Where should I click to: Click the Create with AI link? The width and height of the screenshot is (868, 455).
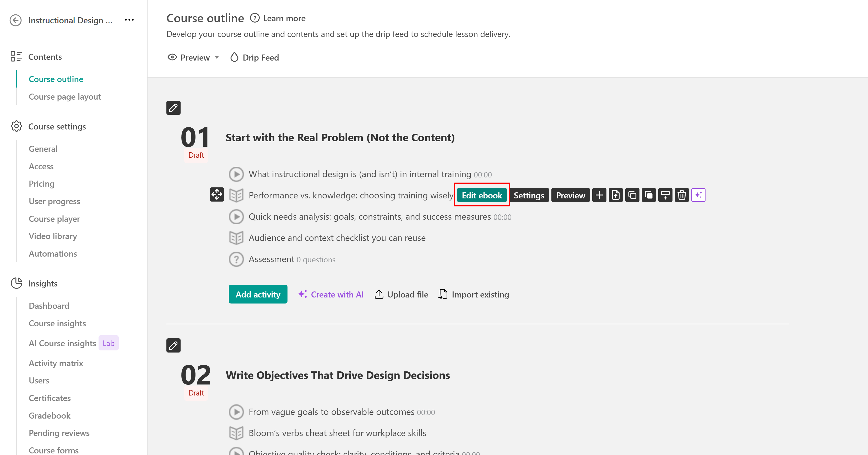331,294
